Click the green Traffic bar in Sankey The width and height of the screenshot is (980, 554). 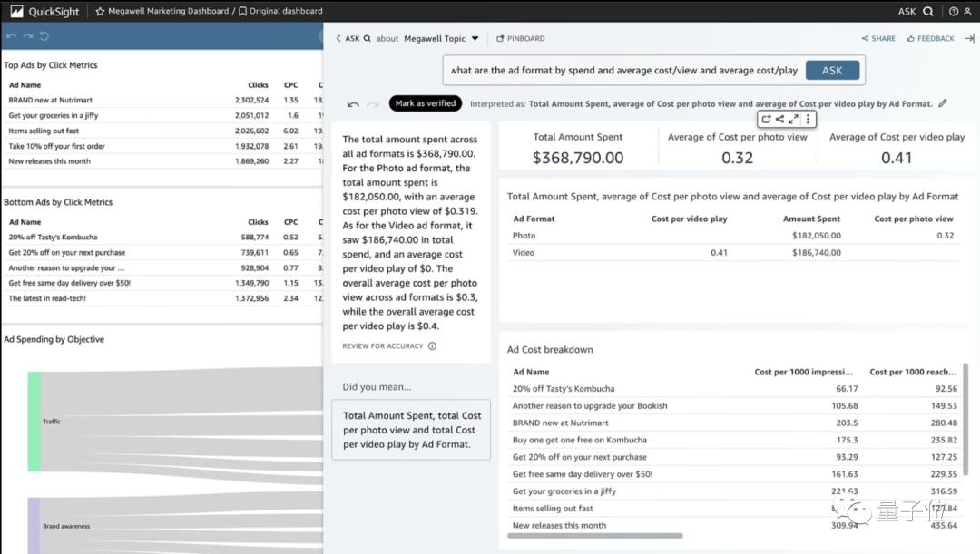click(34, 422)
